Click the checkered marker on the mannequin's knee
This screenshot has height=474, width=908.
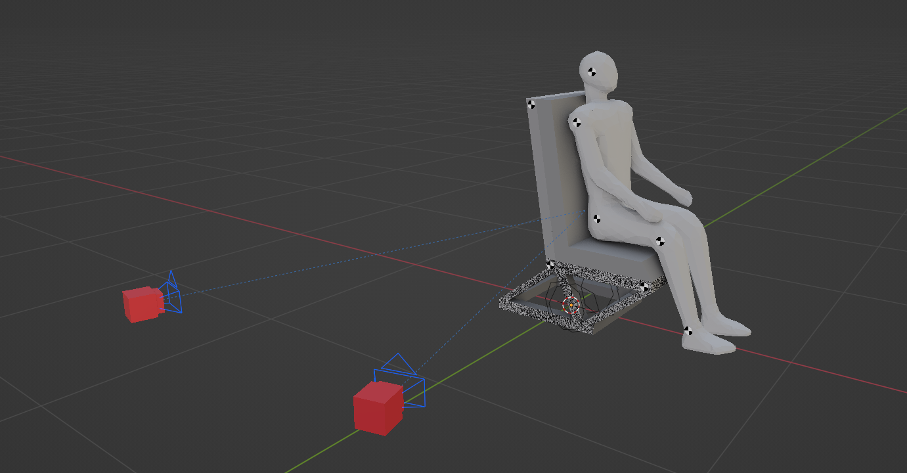(660, 241)
